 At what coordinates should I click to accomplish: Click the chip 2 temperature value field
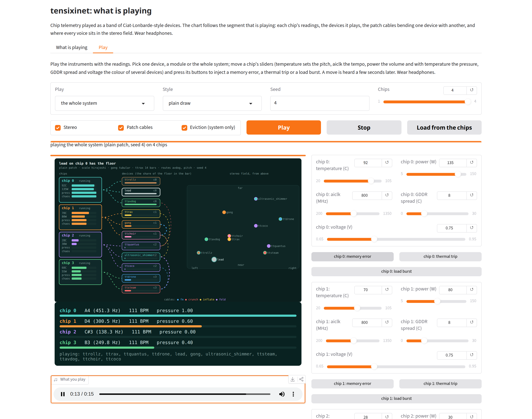(368, 416)
